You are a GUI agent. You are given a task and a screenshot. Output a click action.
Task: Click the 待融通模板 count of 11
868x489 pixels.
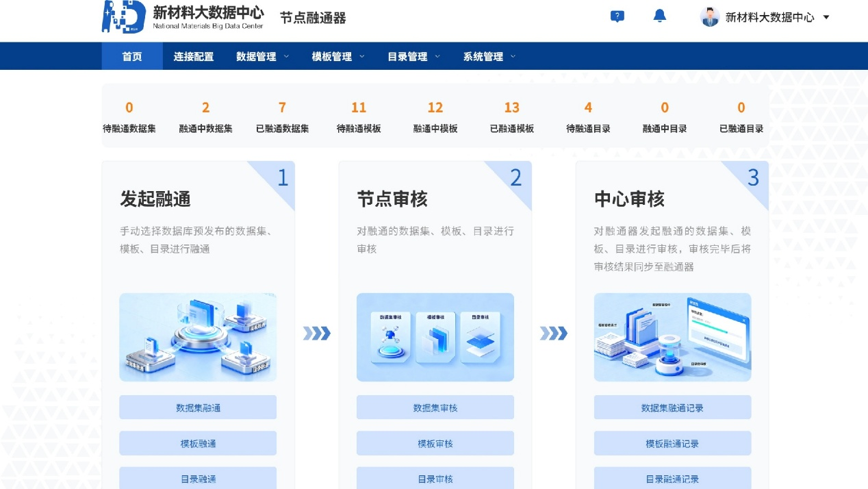click(359, 108)
